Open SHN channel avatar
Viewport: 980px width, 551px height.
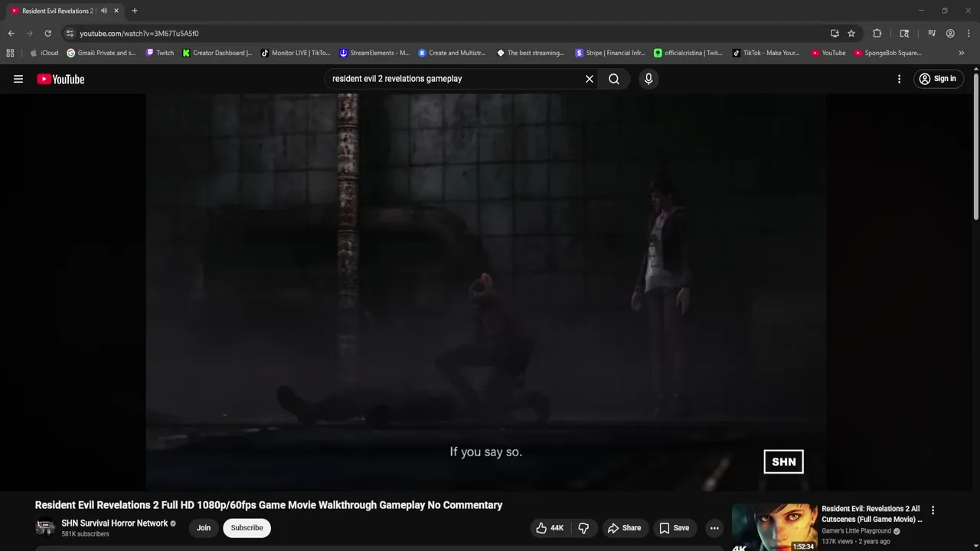pyautogui.click(x=45, y=528)
